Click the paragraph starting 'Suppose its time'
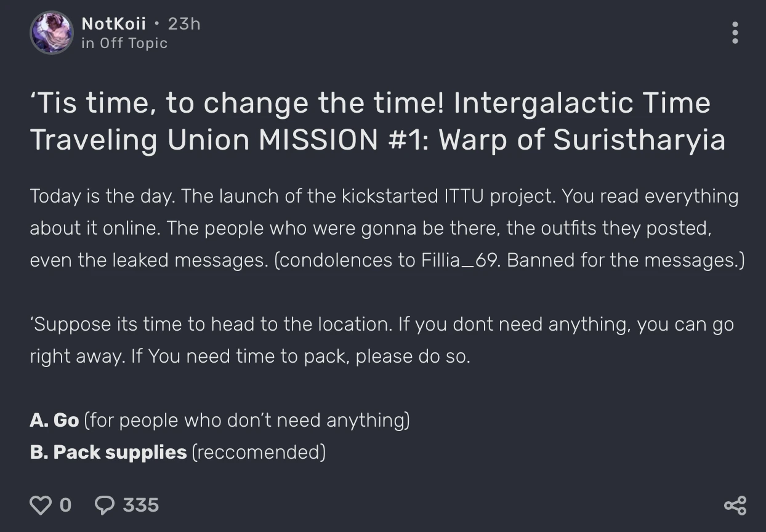766x532 pixels. coord(382,340)
